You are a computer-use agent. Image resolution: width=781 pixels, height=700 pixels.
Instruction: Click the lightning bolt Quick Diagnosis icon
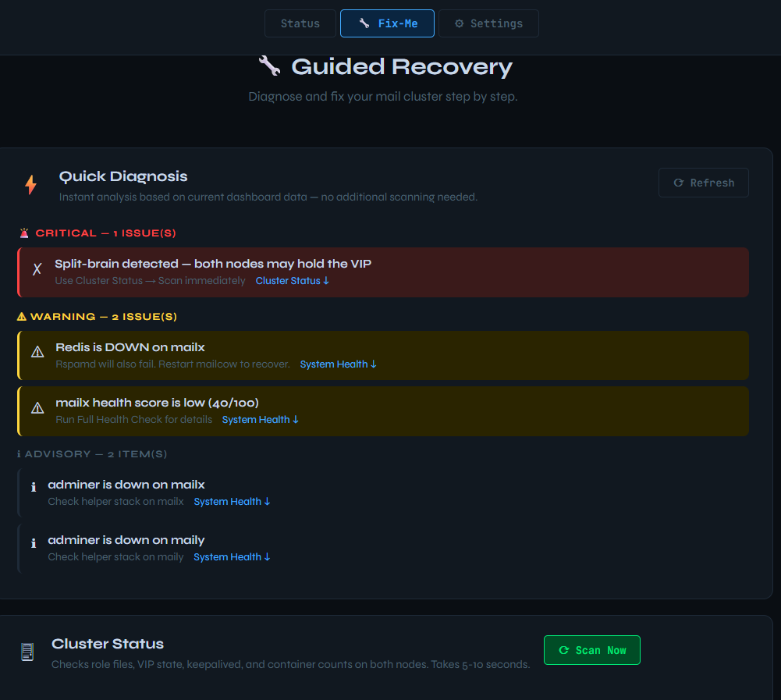coord(31,185)
